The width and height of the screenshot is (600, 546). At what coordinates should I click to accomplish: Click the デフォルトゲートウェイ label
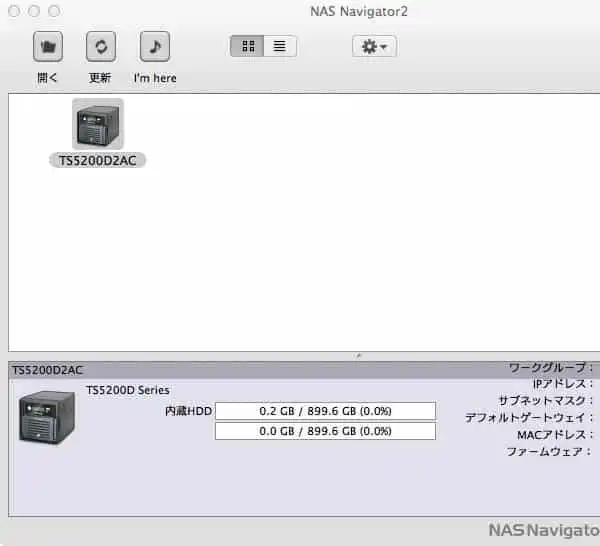(529, 417)
